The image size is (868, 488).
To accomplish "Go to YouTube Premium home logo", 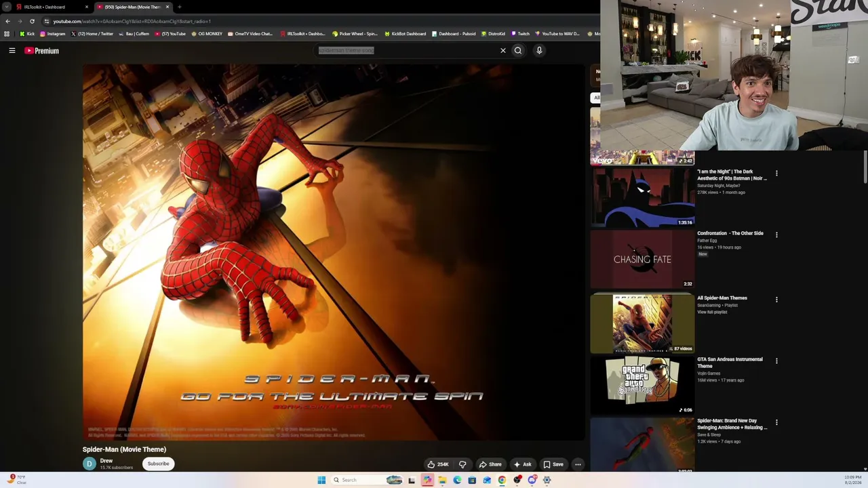I will (42, 51).
